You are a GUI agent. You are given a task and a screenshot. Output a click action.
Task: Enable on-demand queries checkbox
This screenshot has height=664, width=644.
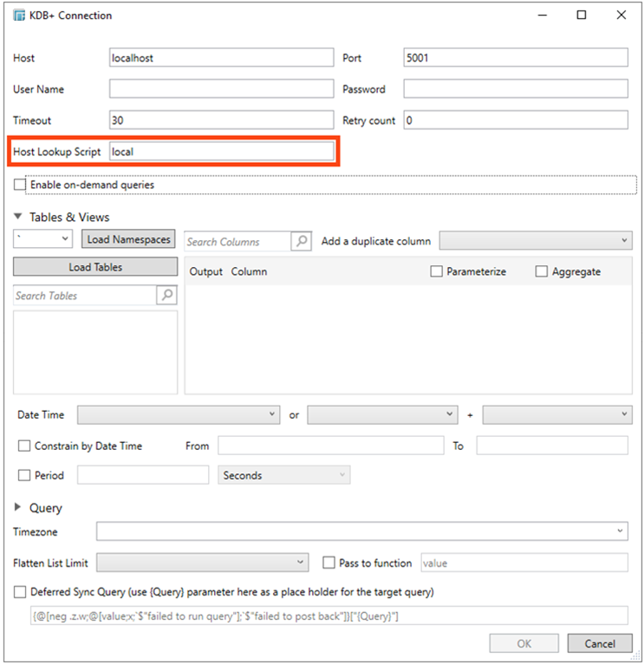coord(20,185)
